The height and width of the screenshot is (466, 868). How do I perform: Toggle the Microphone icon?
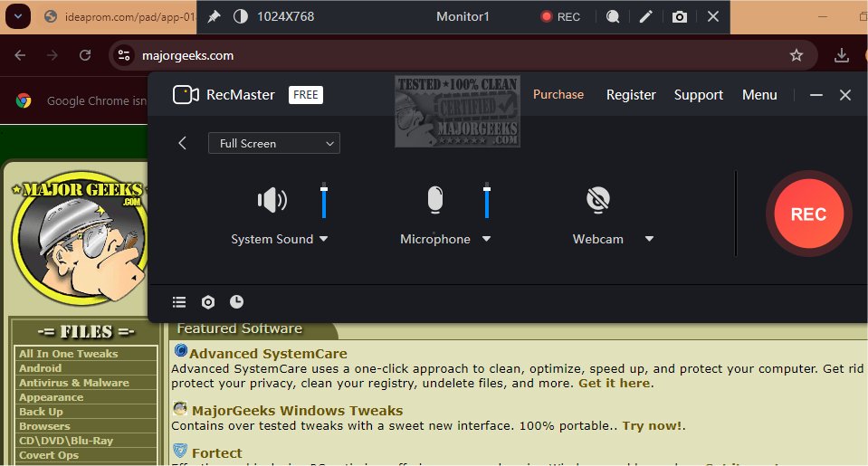pos(435,200)
